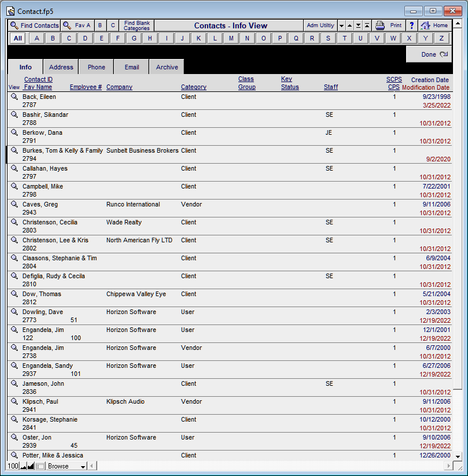The image size is (468, 476).
Task: Open Campbell, Mike record with magnifier icon
Action: (14, 186)
